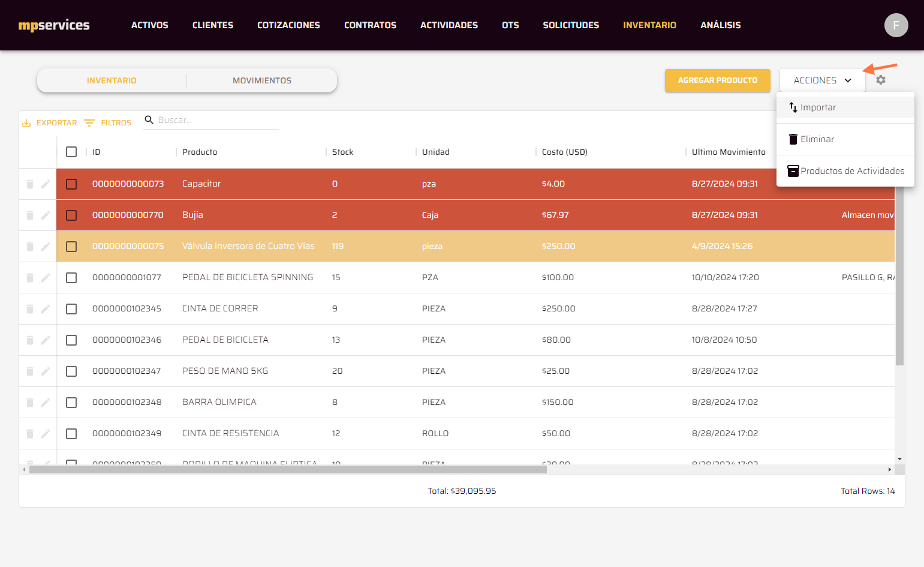Check the Capacitor row checkbox
Viewport: 924px width, 567px height.
71,184
